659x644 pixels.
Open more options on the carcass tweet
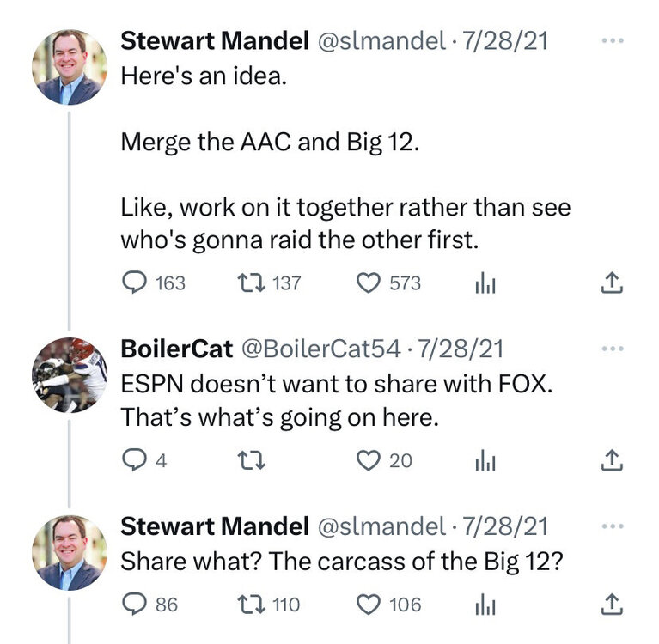point(609,526)
